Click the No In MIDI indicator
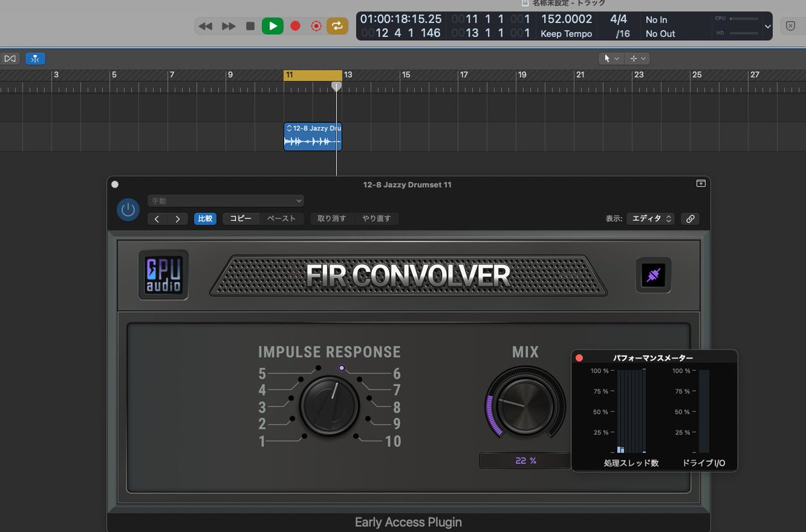806x532 pixels. coord(656,20)
